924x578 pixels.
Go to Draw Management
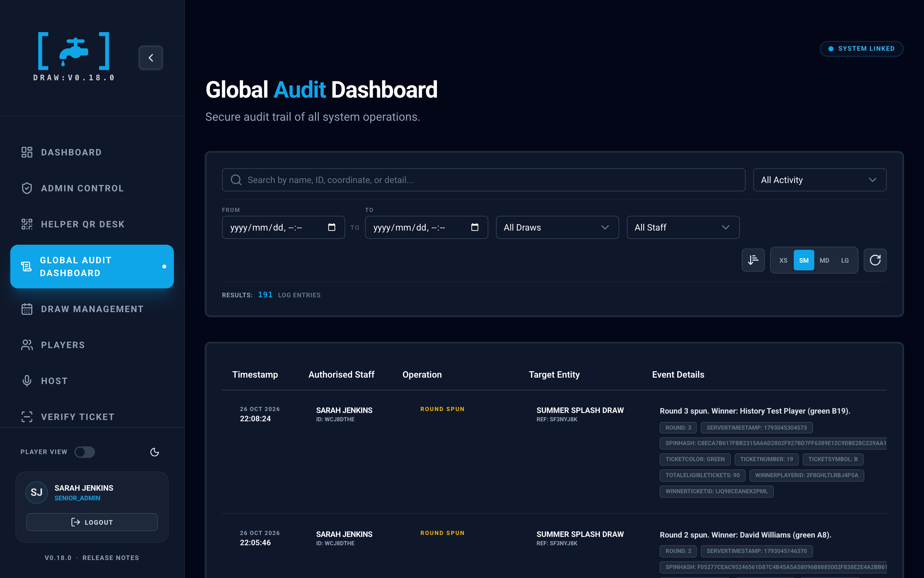(x=92, y=309)
